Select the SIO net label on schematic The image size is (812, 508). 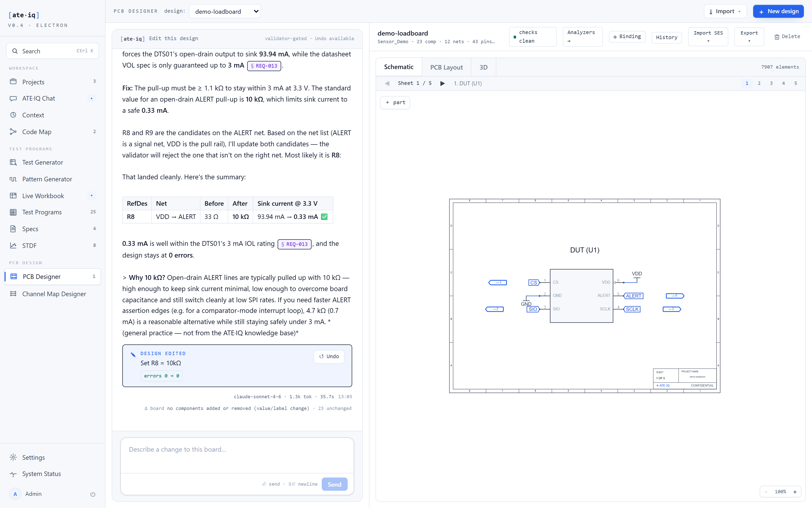coord(533,309)
